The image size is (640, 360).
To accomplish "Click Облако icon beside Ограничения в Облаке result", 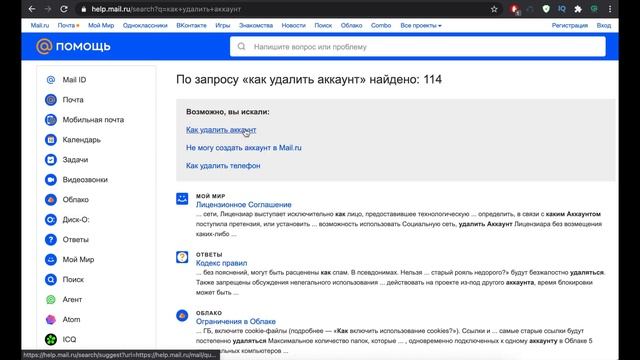I will [x=182, y=316].
